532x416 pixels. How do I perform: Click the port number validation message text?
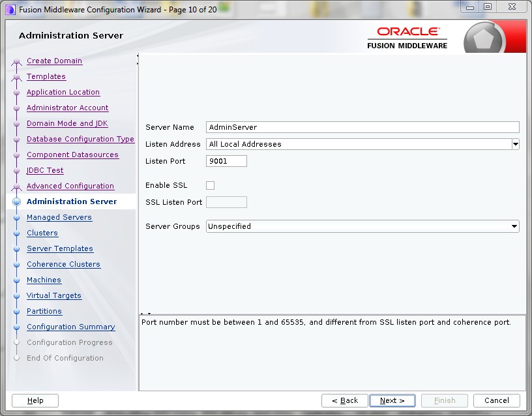coord(326,322)
